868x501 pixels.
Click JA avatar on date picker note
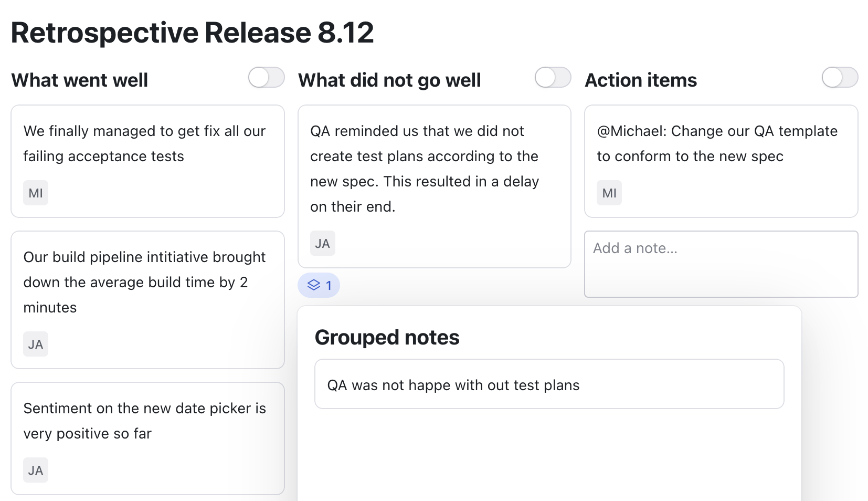coord(36,470)
